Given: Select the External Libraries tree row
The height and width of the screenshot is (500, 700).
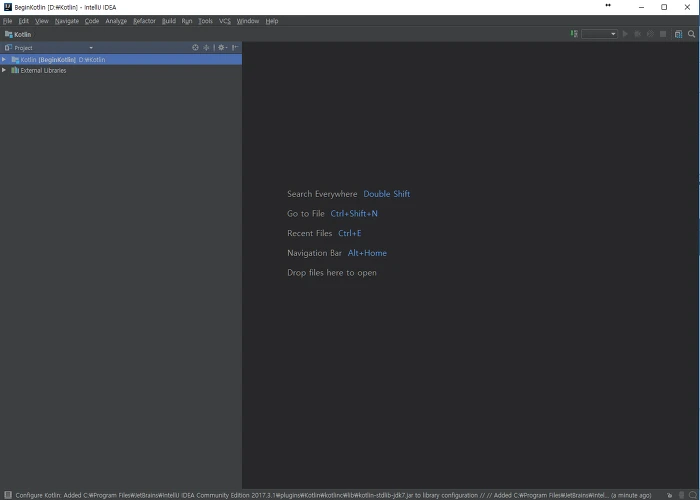Looking at the screenshot, I should click(121, 70).
